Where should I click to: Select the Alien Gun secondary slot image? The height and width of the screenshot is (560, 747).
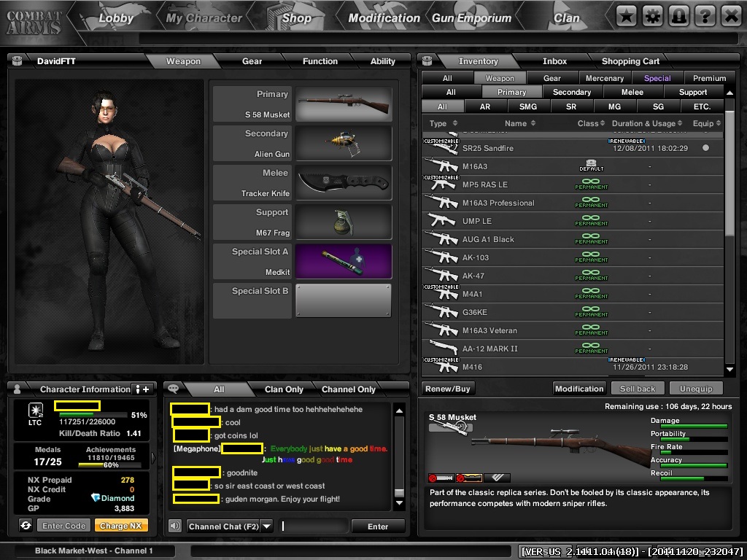pos(344,144)
